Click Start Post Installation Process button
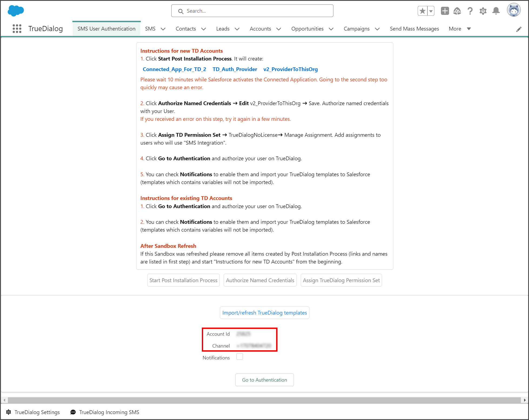This screenshot has width=529, height=420. click(x=183, y=280)
